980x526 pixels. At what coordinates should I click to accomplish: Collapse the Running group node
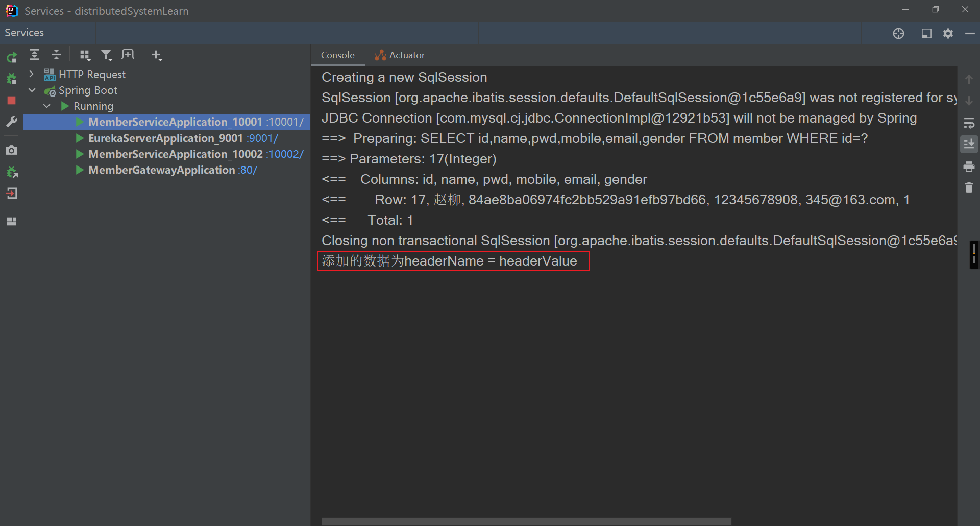click(x=47, y=106)
